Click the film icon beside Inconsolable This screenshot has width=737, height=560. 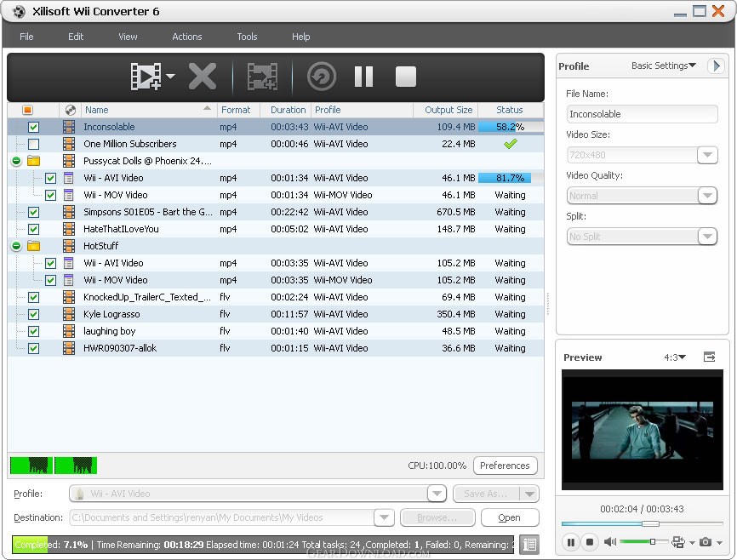pyautogui.click(x=69, y=127)
